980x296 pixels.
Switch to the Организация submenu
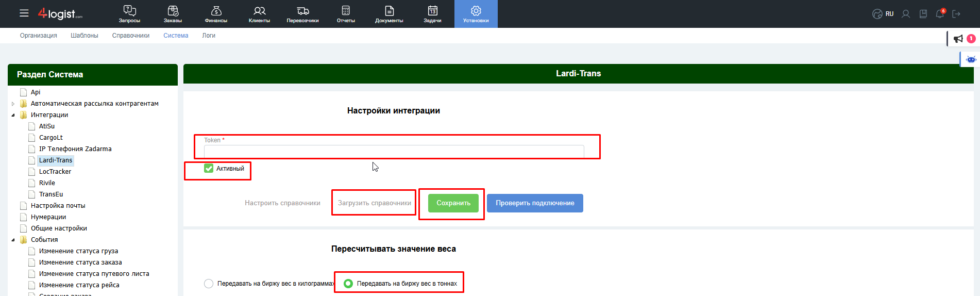(39, 36)
